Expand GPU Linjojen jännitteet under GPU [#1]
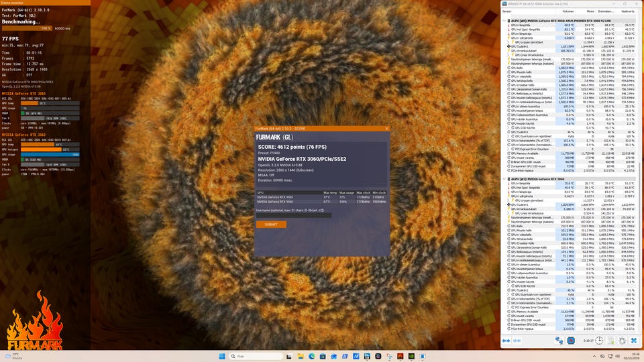644x362 pixels. [508, 200]
